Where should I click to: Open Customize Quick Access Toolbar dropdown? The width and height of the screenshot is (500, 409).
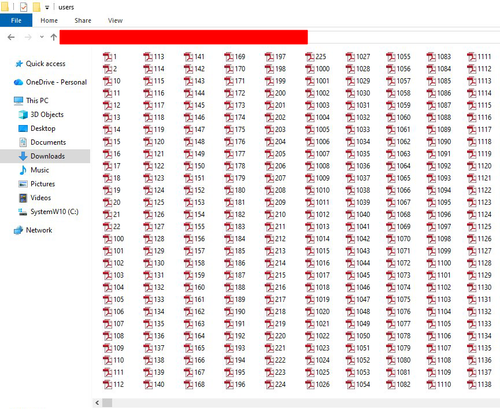pos(47,7)
